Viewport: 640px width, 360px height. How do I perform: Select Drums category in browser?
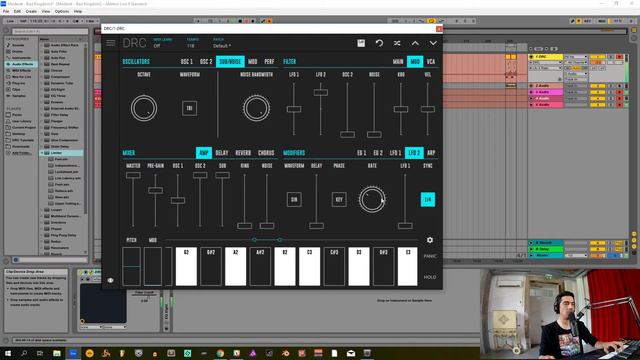(x=18, y=51)
